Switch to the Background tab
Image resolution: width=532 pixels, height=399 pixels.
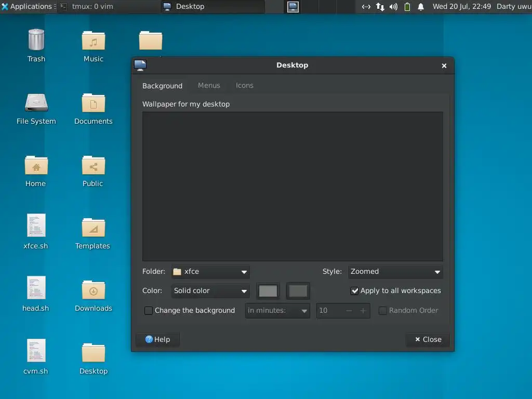pyautogui.click(x=162, y=86)
